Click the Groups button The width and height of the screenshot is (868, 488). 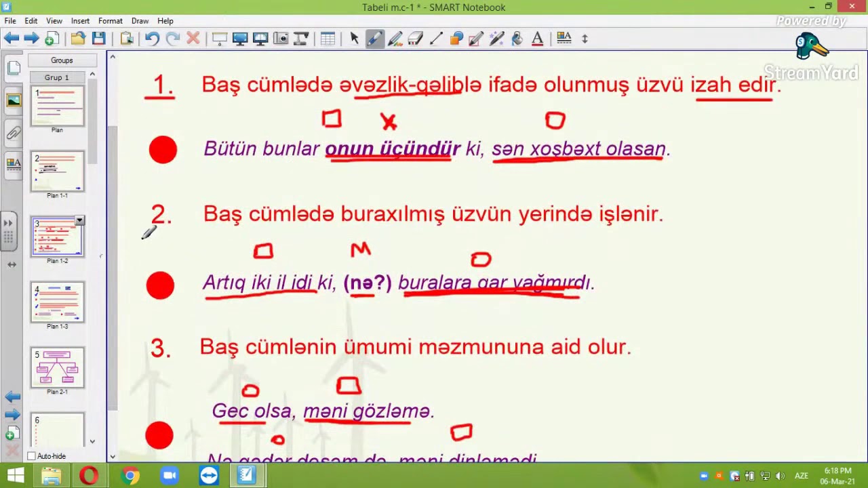coord(62,60)
